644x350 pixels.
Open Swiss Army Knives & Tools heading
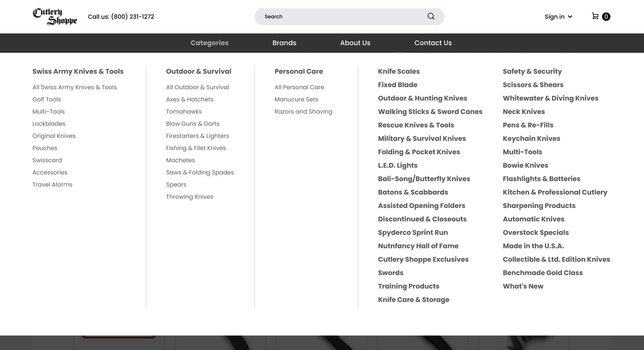pos(78,71)
